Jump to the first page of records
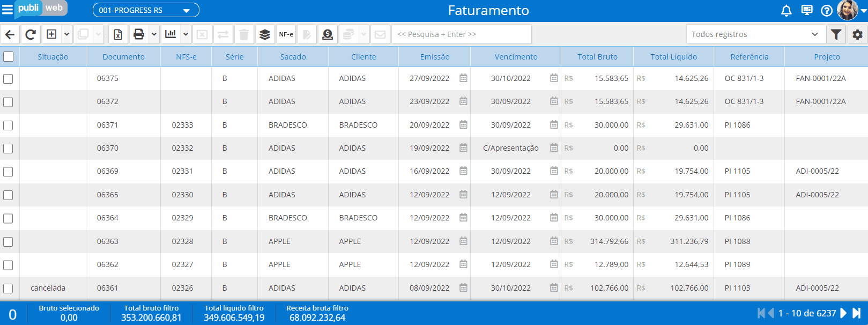This screenshot has height=325, width=868. 761,313
